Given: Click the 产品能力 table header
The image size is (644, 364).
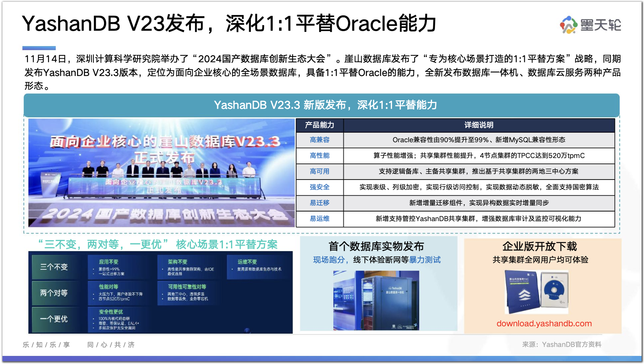Looking at the screenshot, I should click(320, 125).
